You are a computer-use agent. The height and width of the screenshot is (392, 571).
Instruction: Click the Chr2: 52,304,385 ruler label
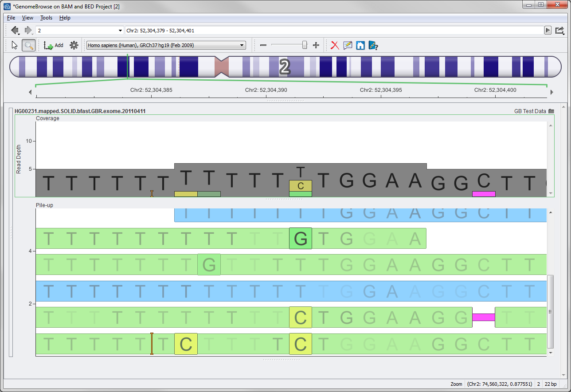(x=151, y=90)
